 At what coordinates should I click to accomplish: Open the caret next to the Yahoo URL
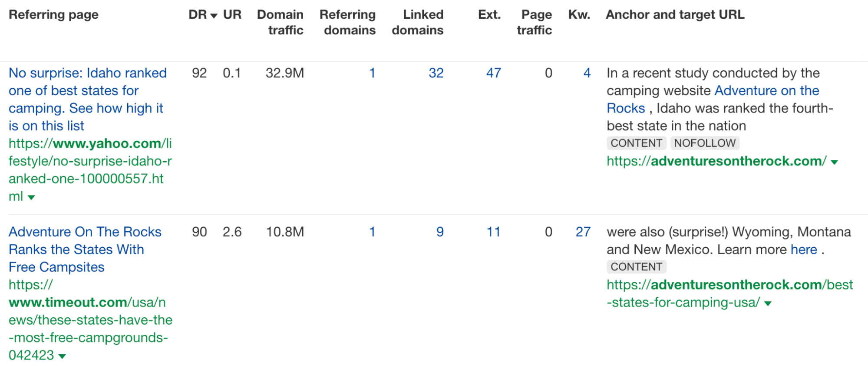(x=30, y=197)
